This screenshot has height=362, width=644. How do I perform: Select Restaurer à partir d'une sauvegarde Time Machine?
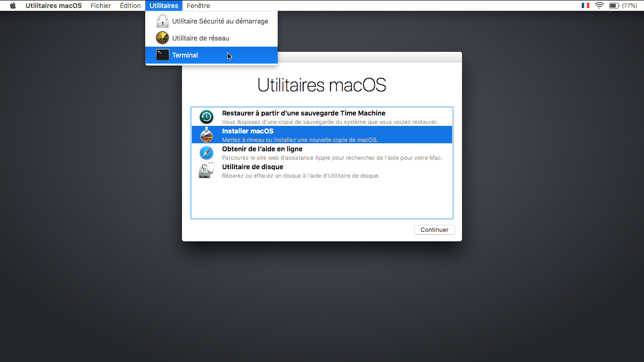click(x=322, y=117)
